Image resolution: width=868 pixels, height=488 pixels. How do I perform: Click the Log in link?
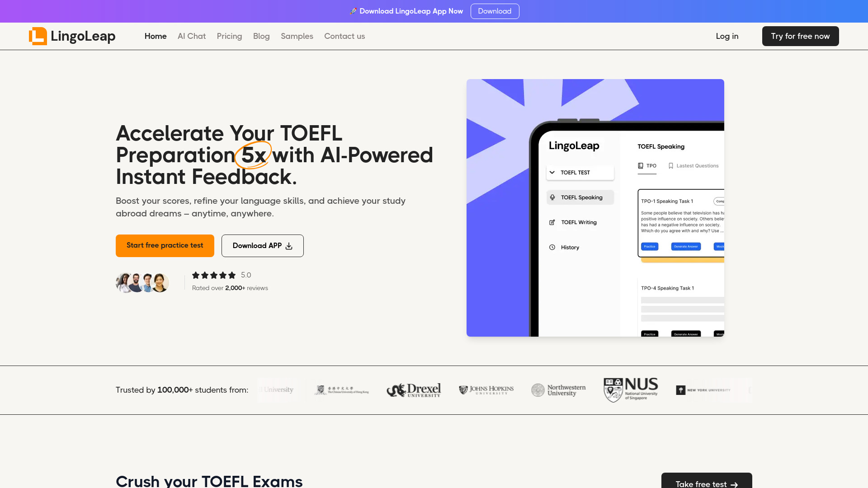point(726,36)
